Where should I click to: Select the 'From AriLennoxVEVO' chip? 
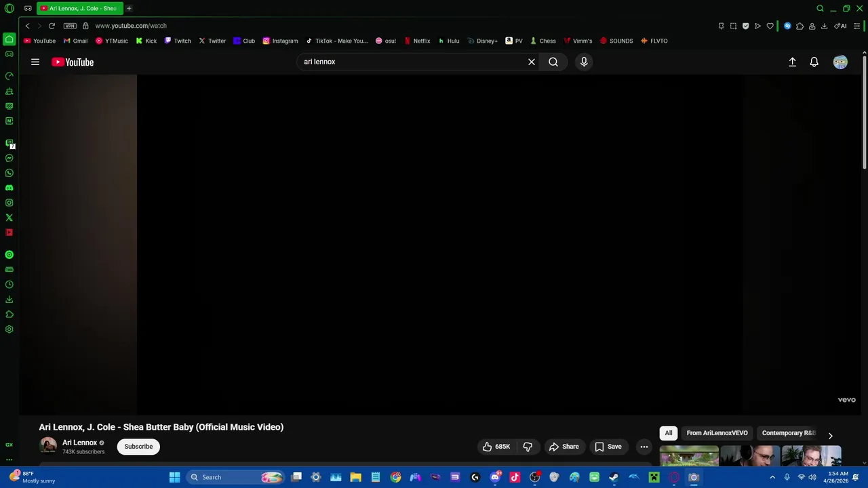(717, 433)
